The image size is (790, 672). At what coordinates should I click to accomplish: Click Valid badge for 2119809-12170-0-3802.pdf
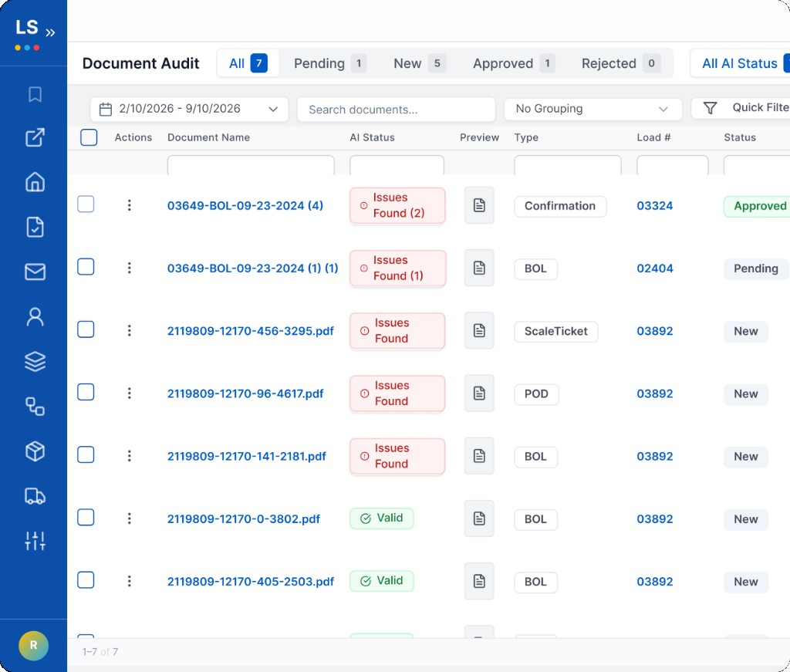[x=381, y=518]
